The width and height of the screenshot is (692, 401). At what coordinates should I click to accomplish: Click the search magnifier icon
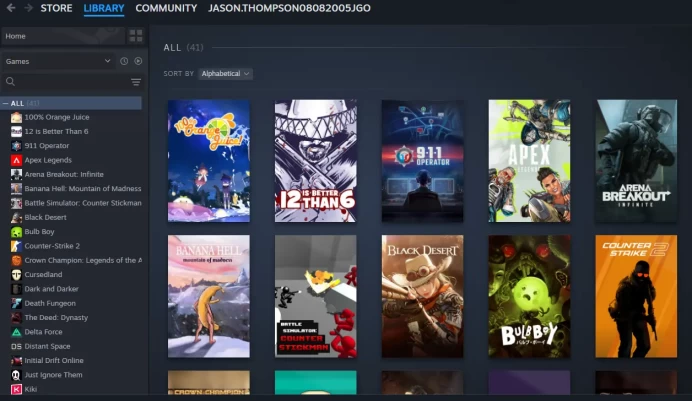click(11, 82)
